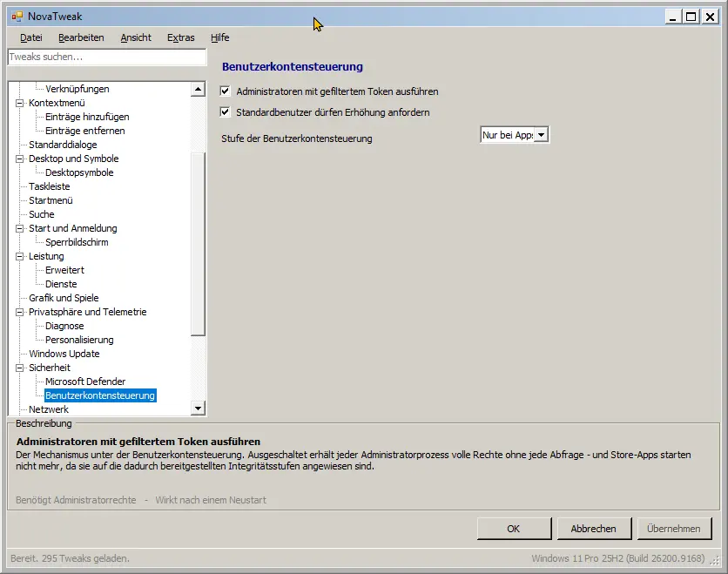Image resolution: width=728 pixels, height=574 pixels.
Task: Select Windows Update tree item
Action: pos(64,354)
